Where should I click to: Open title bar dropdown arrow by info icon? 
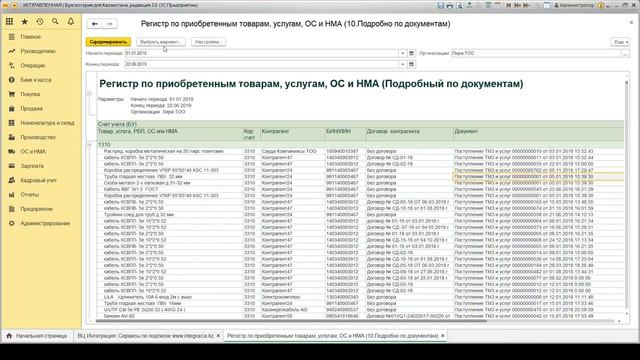click(608, 6)
